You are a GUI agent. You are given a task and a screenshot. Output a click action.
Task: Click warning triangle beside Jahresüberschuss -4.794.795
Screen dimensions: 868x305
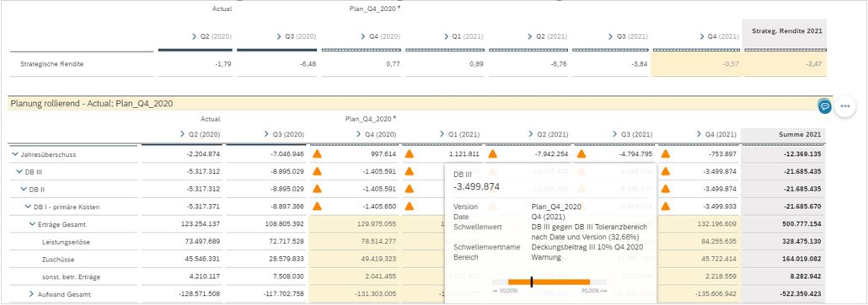click(x=581, y=154)
